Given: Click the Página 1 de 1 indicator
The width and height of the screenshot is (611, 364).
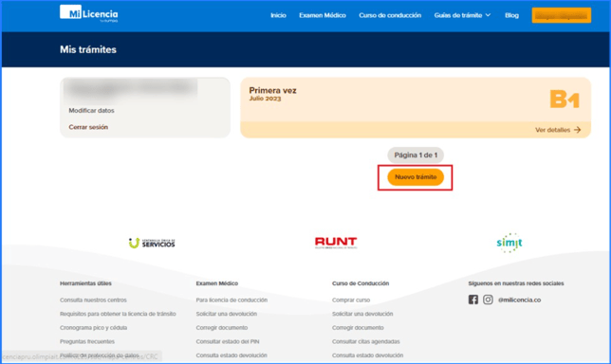Looking at the screenshot, I should (x=416, y=155).
